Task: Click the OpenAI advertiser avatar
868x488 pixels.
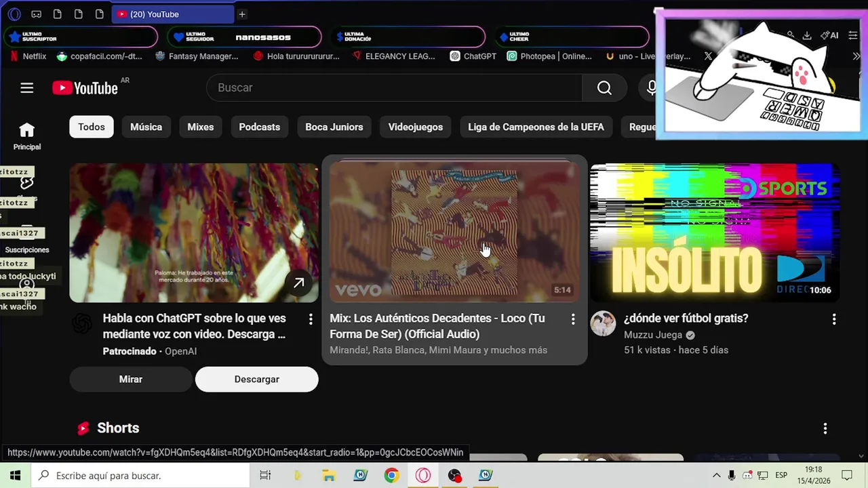Action: 82,324
